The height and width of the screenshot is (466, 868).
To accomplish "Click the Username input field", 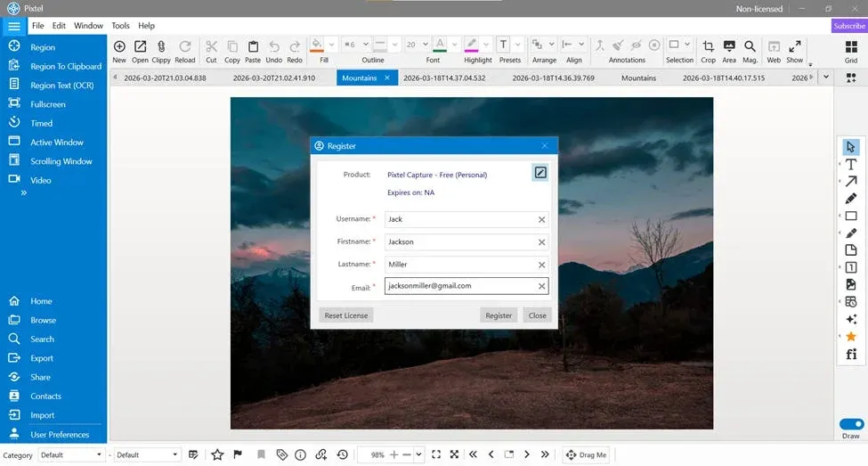I will [x=466, y=219].
